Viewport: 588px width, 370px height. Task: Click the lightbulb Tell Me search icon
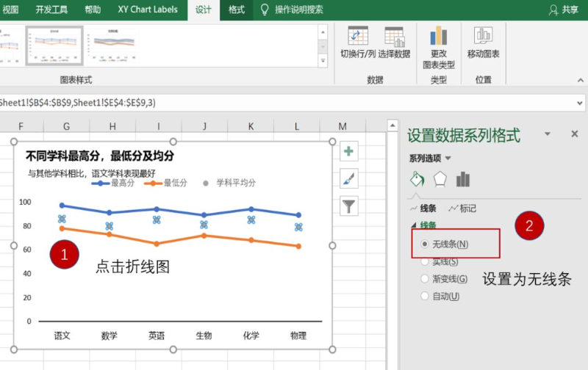coord(265,10)
